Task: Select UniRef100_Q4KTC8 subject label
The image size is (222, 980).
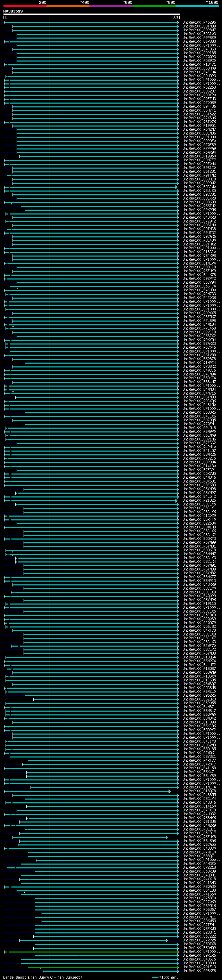Action: pyautogui.click(x=199, y=630)
